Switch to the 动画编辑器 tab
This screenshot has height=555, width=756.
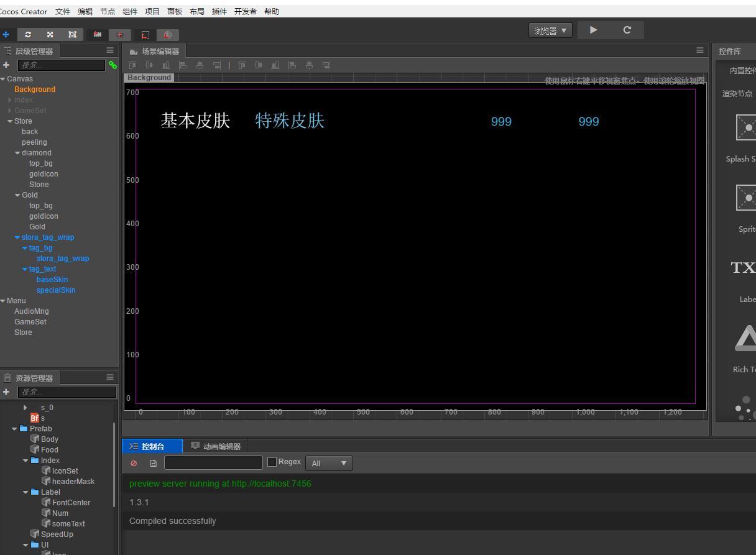[x=216, y=446]
